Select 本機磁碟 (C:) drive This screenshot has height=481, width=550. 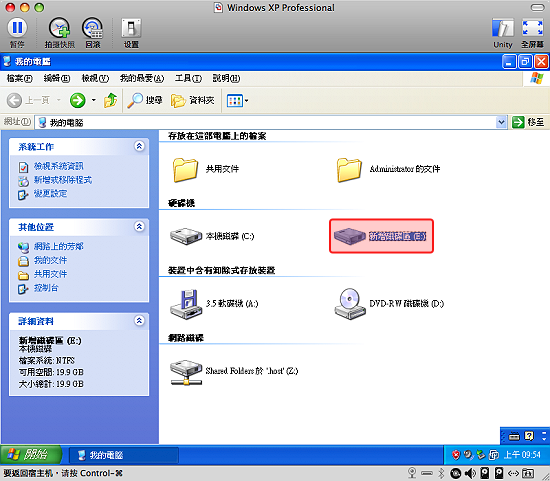point(212,236)
